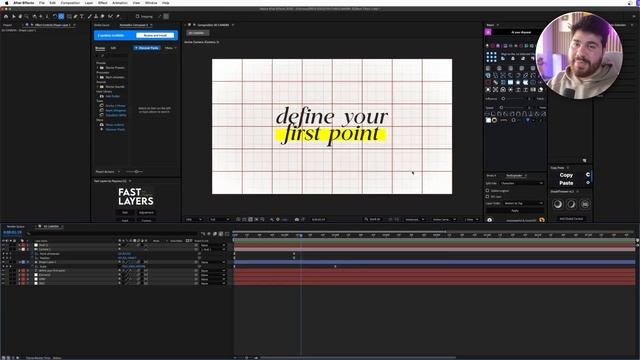640x360 pixels.
Task: Open the Effect menu
Action: 102,3
